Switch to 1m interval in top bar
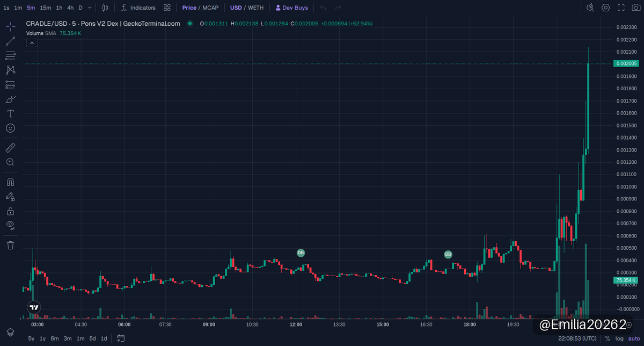The image size is (644, 346). click(18, 8)
